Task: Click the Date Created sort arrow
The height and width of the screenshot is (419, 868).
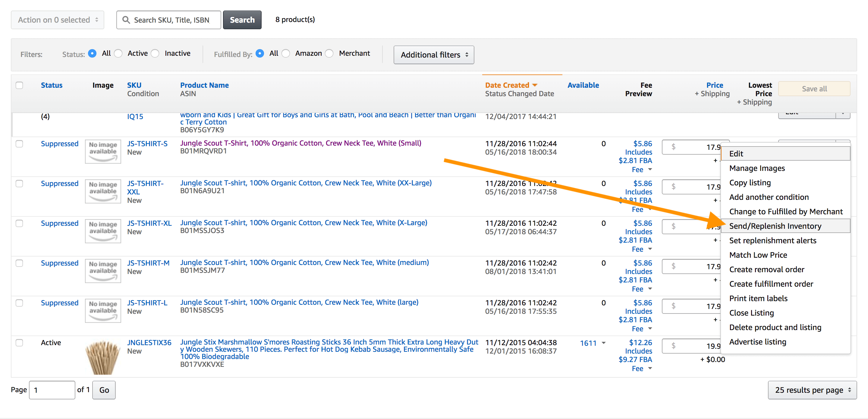Action: 535,85
